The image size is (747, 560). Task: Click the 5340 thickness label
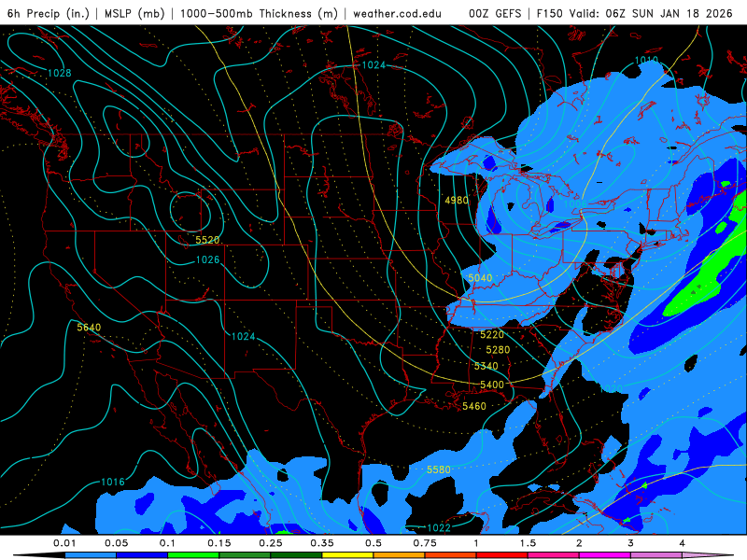[x=486, y=366]
